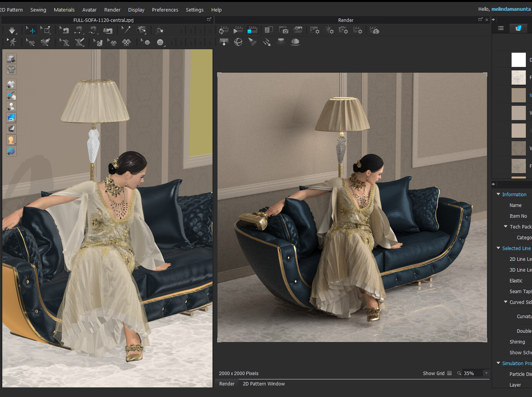This screenshot has width=532, height=397.
Task: Click the white color swatch in the property panel
Action: 519,60
